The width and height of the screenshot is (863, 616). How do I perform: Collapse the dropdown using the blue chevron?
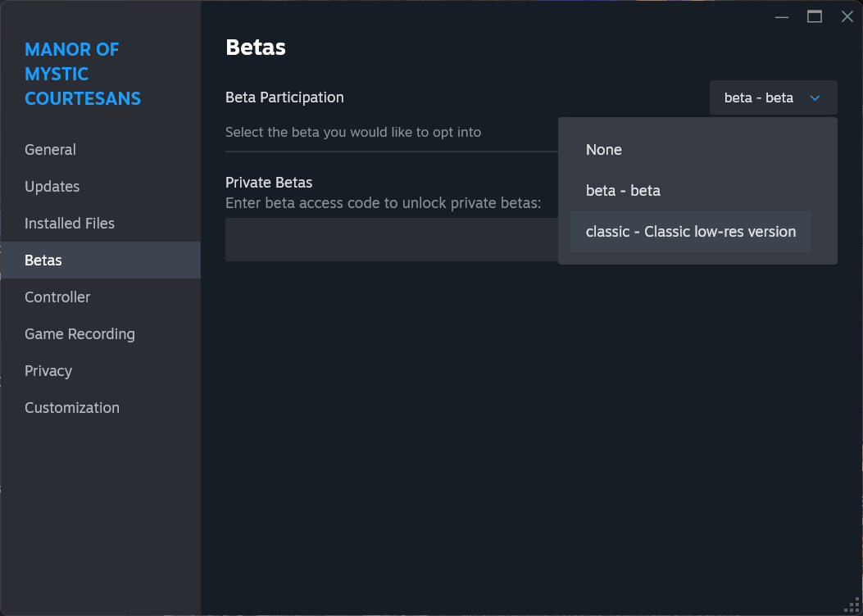pyautogui.click(x=815, y=98)
